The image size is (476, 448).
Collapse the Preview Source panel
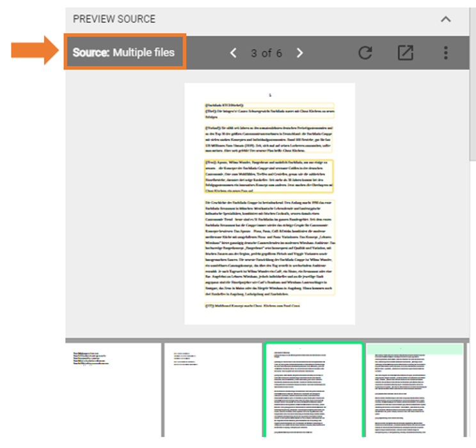pos(446,19)
